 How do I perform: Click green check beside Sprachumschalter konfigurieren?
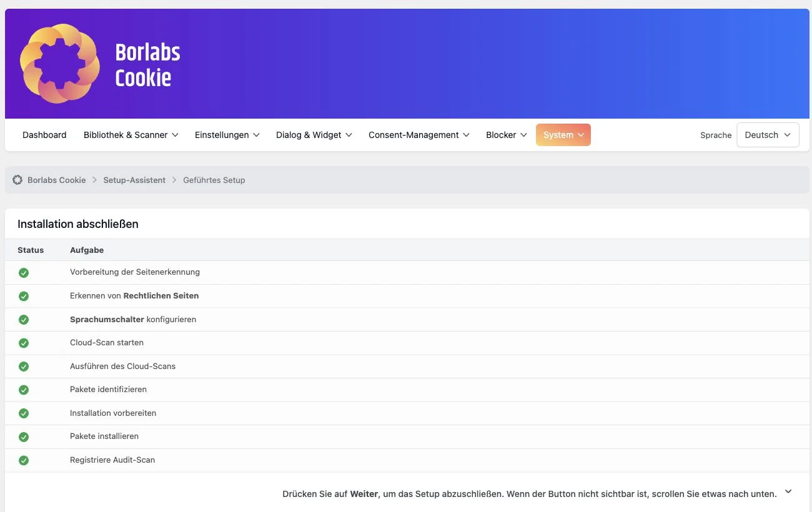tap(24, 320)
